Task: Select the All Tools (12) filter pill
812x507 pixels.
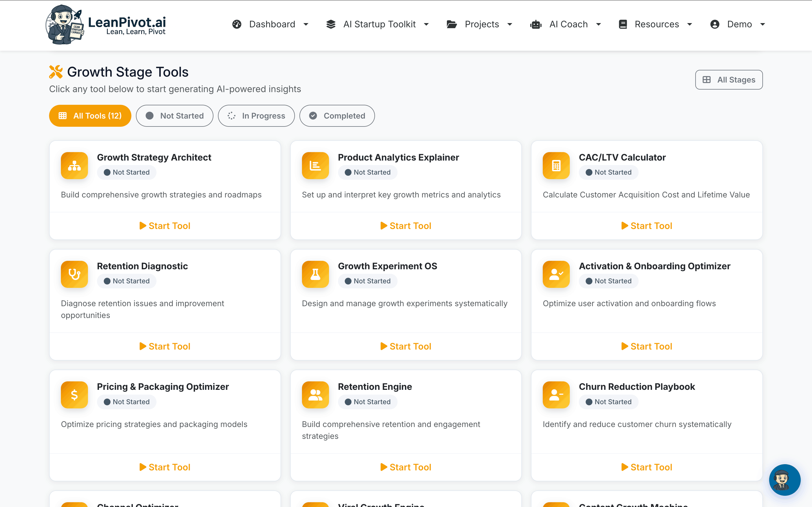Action: pyautogui.click(x=90, y=116)
